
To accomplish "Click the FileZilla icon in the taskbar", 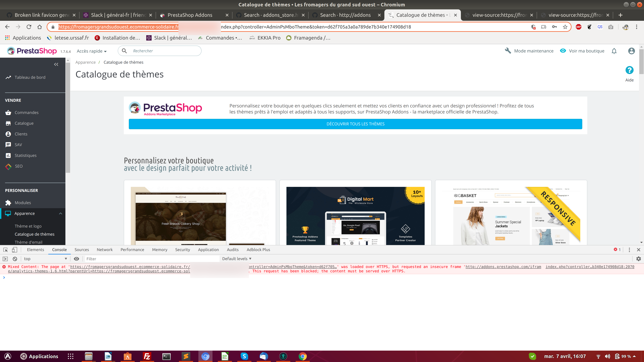I will [x=147, y=356].
